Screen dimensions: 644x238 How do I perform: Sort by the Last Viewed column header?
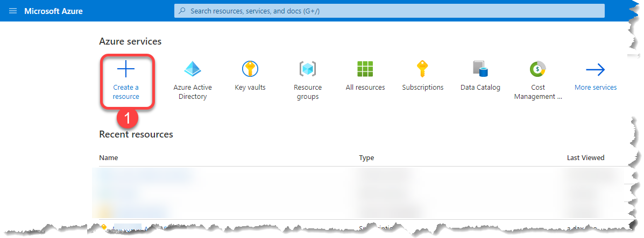pos(586,157)
